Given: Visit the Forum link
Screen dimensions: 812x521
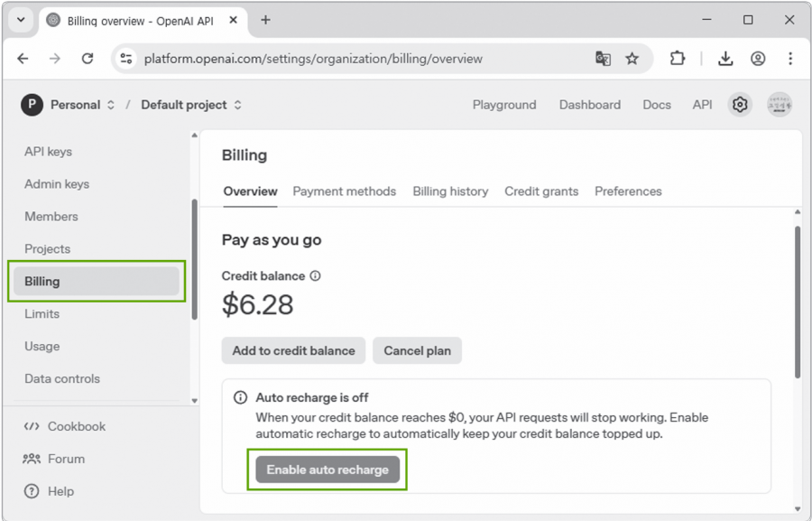Looking at the screenshot, I should coord(66,459).
